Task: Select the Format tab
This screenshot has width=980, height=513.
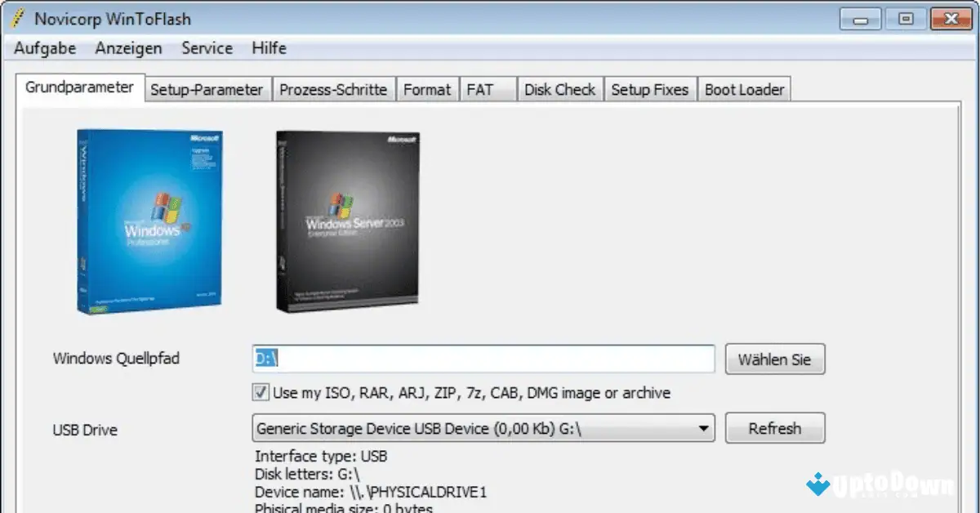Action: point(427,89)
